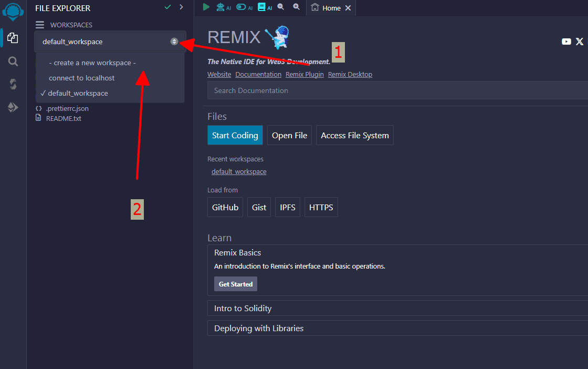Click the Remix logo in the sidebar
The width and height of the screenshot is (588, 369).
13,11
